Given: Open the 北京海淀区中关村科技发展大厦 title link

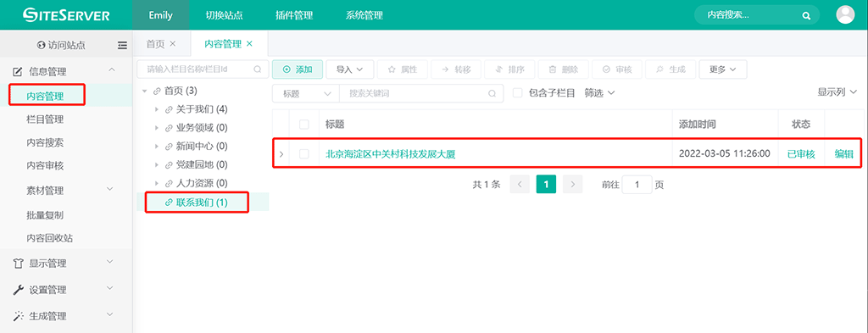Looking at the screenshot, I should 390,154.
